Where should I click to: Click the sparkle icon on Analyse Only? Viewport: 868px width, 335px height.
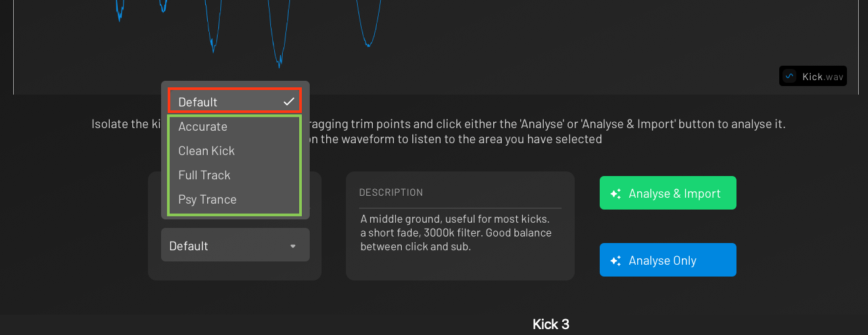pyautogui.click(x=615, y=261)
